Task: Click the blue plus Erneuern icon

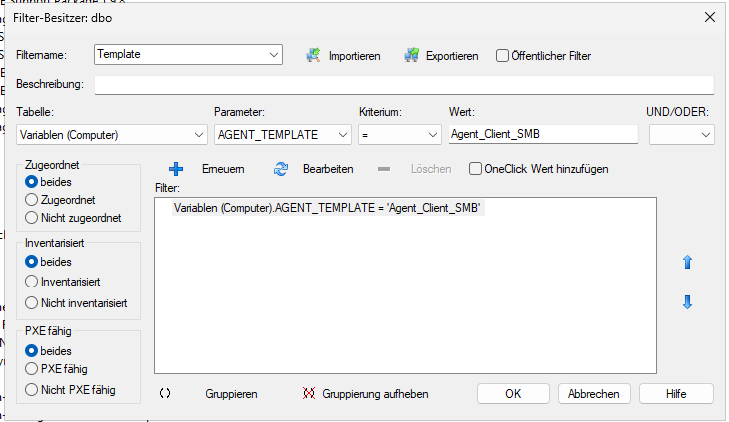Action: tap(176, 169)
